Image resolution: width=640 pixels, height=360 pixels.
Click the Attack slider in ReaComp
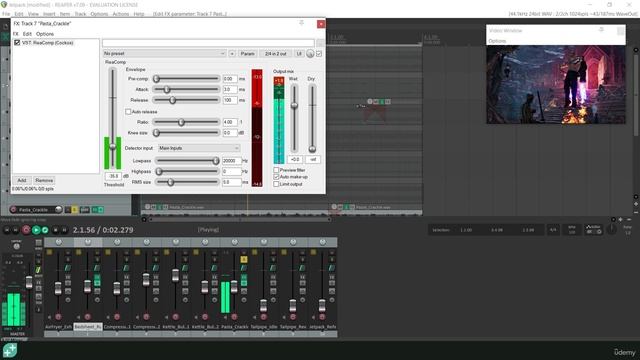pyautogui.click(x=186, y=89)
